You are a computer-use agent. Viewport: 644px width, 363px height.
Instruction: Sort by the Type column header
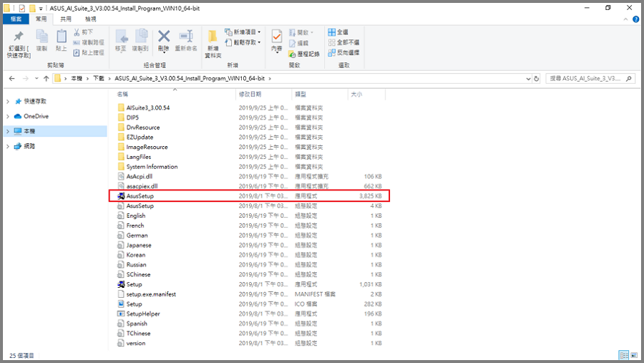[x=320, y=95]
